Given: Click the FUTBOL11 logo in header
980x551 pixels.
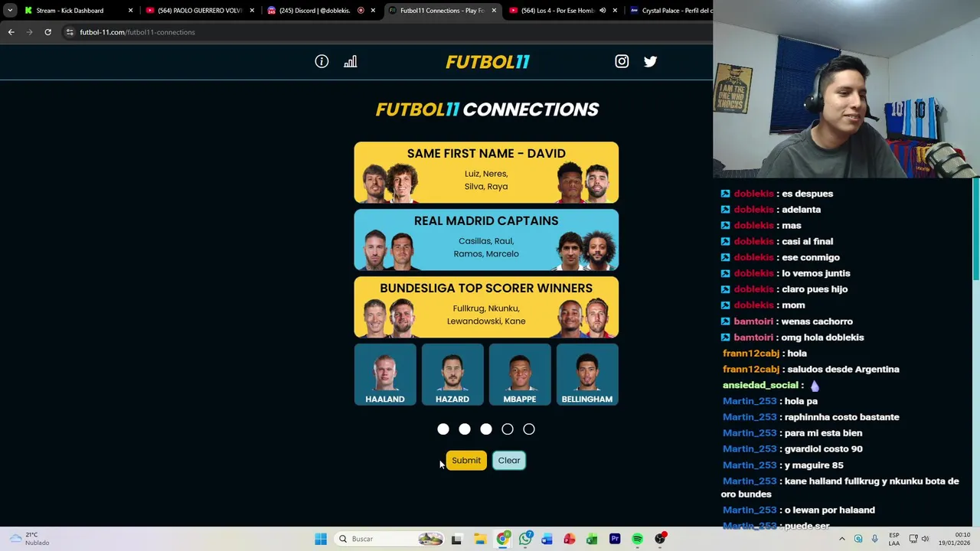Looking at the screenshot, I should (x=487, y=62).
